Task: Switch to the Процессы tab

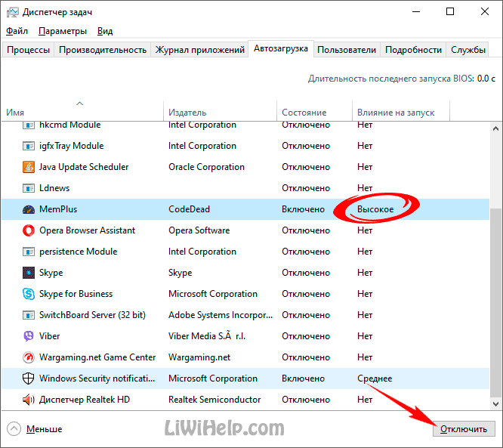Action: click(28, 50)
